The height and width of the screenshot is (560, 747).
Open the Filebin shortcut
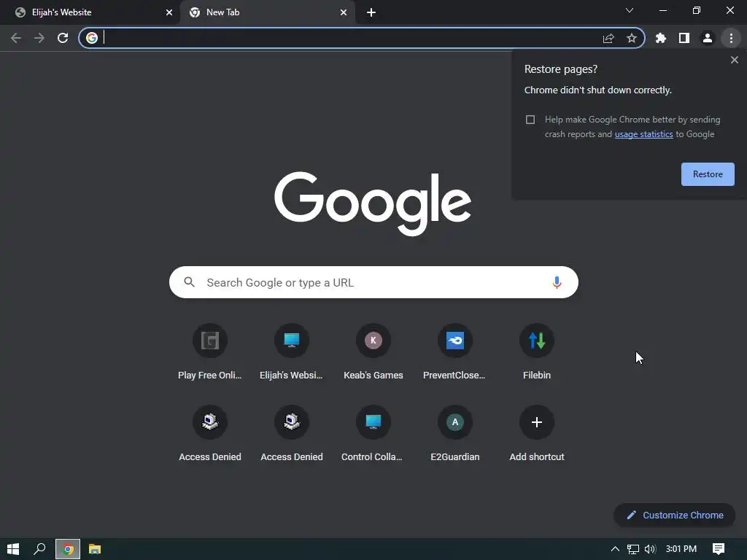coord(537,352)
